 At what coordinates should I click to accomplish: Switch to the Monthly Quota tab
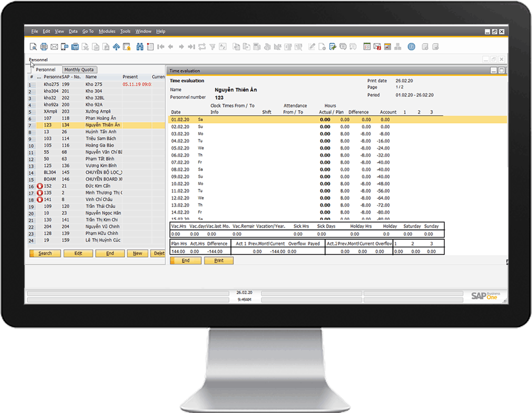click(79, 69)
